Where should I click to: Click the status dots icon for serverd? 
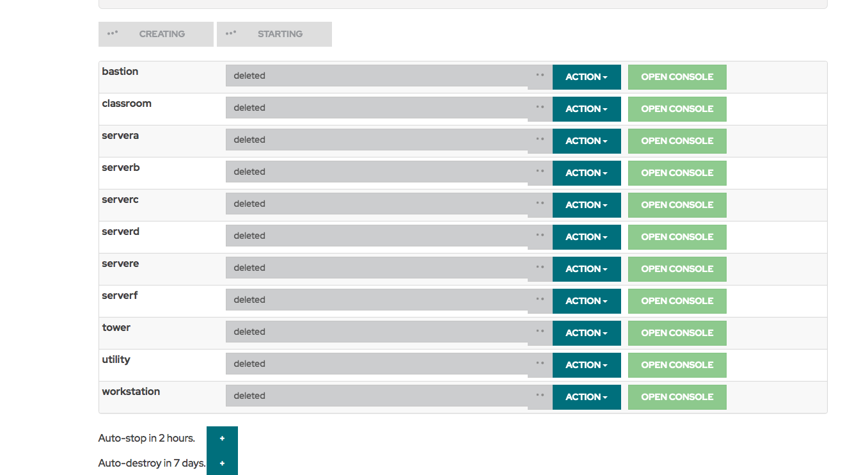(x=540, y=235)
